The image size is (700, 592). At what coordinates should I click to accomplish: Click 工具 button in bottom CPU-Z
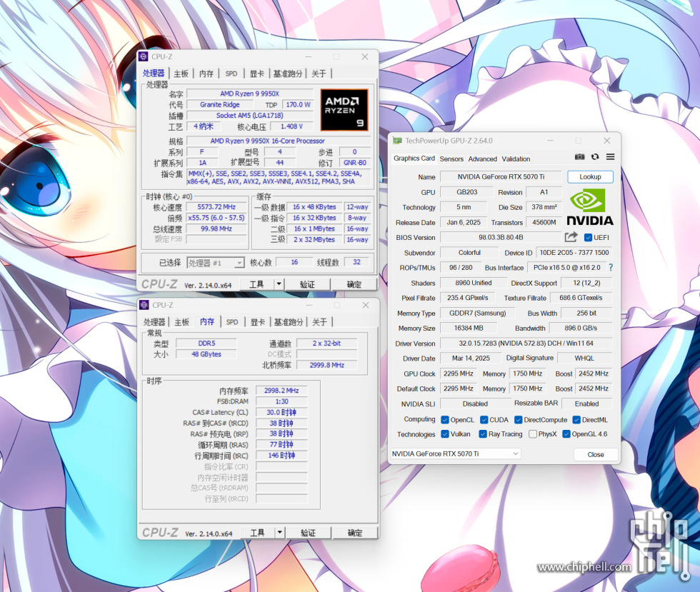[x=258, y=533]
